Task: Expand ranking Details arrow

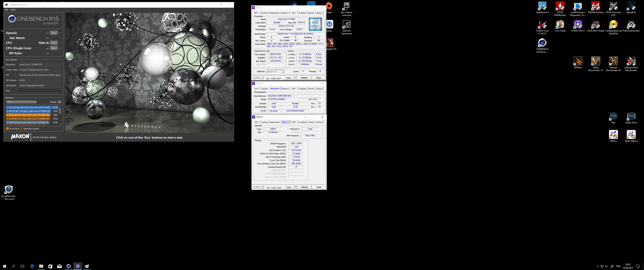Action: pos(60,102)
